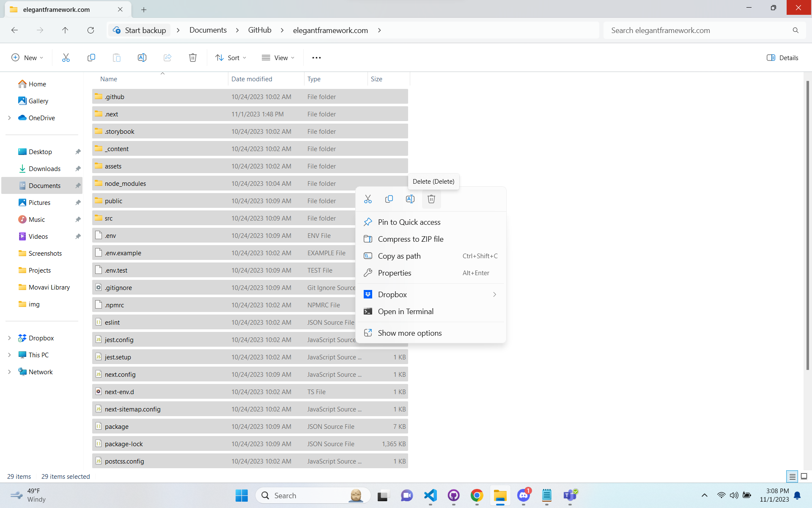Viewport: 812px width, 508px height.
Task: Open Microsoft Teams from taskbar
Action: [570, 495]
